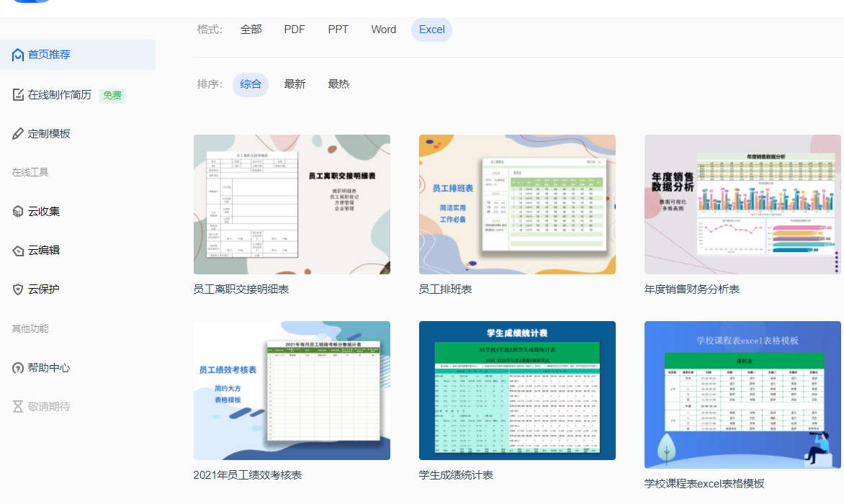Viewport: 844px width, 504px height.
Task: Filter templates by Word format
Action: [383, 30]
